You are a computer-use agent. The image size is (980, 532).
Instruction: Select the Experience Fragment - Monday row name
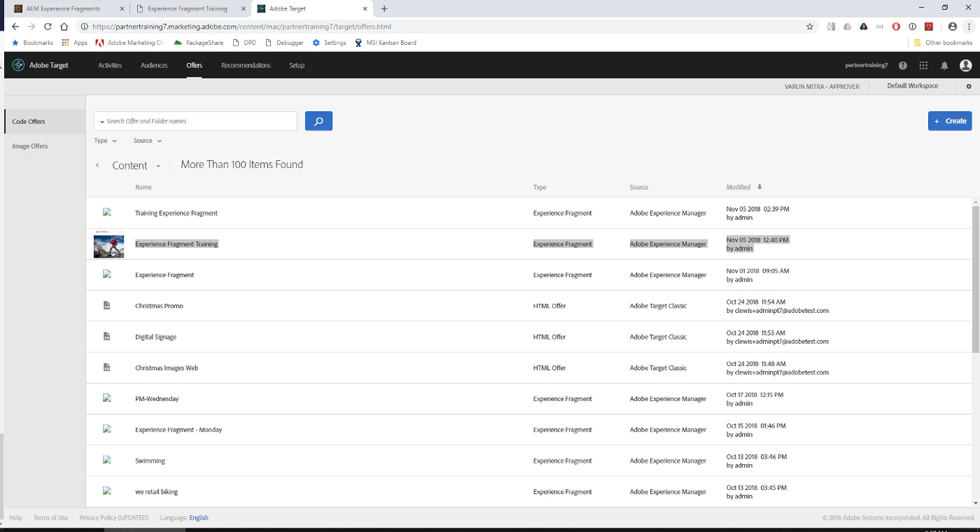[x=178, y=430]
